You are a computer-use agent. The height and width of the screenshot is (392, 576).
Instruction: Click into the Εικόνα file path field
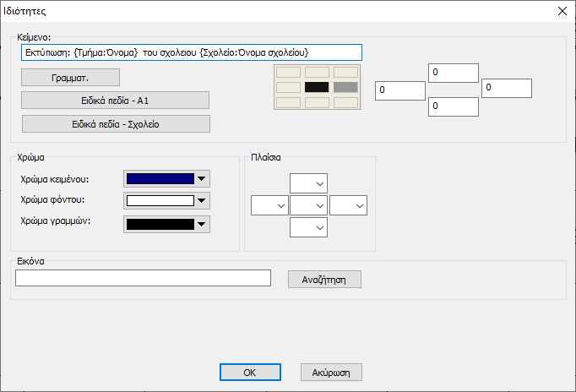[143, 279]
